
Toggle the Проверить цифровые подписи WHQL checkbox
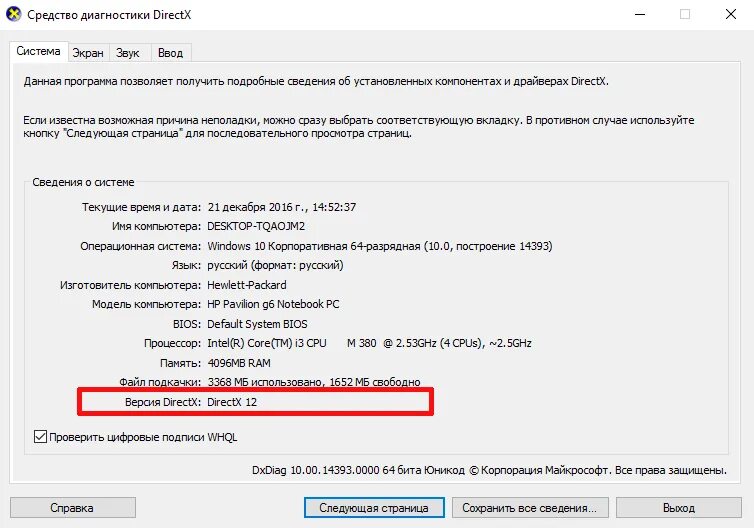tap(40, 437)
